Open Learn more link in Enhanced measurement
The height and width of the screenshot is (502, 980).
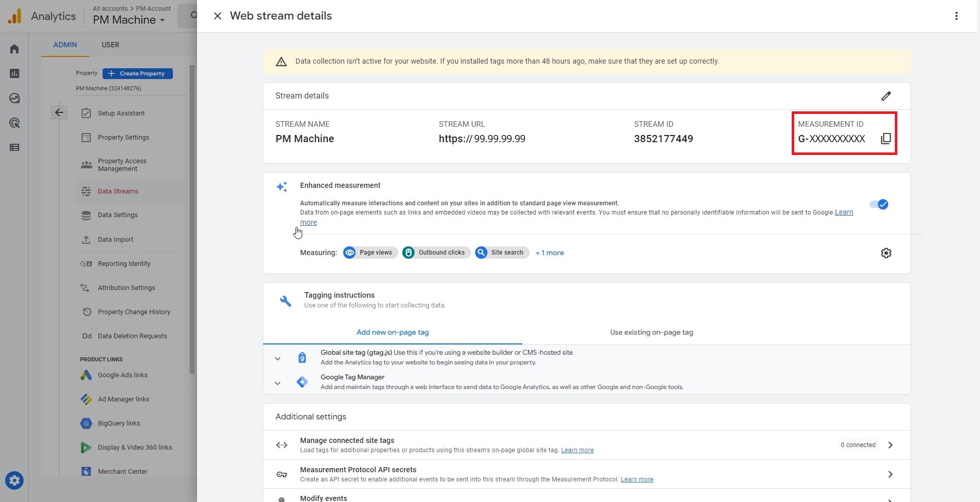(844, 213)
